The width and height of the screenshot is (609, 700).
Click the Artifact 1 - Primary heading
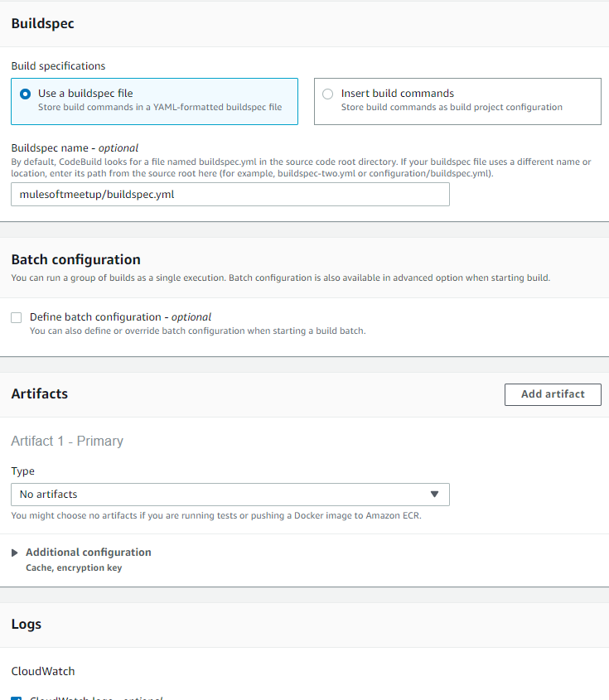pos(67,442)
